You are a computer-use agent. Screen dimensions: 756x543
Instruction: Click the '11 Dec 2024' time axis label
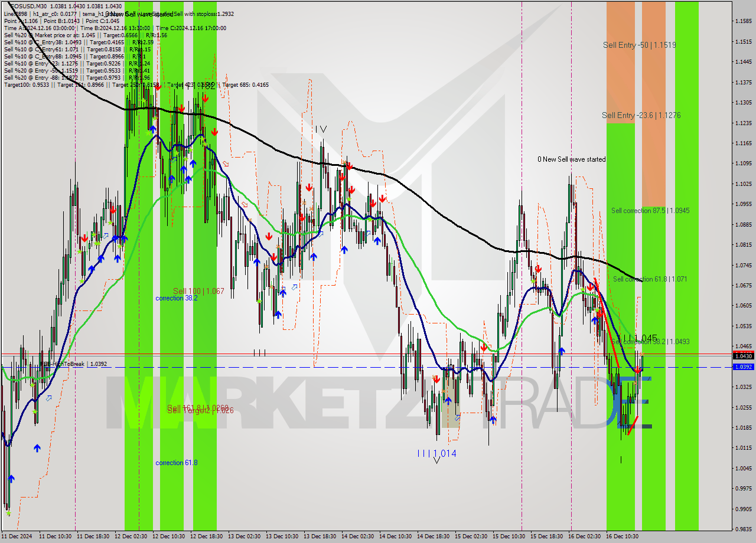[x=17, y=537]
